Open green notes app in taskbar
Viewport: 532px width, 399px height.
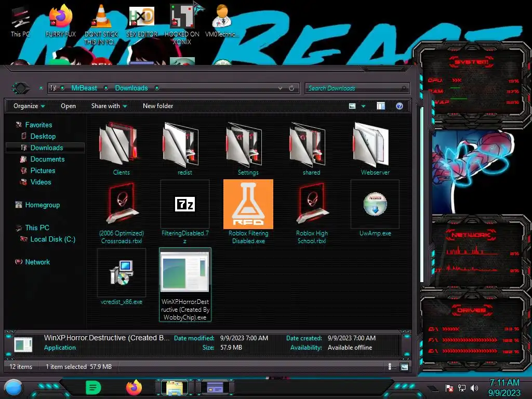tap(94, 388)
